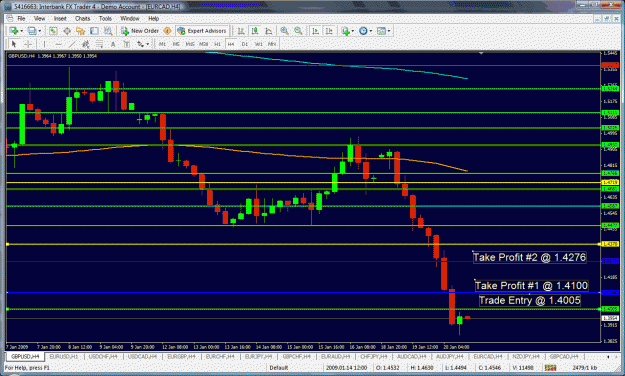Screen dimensions: 625x376
Task: Zoom in on the chart
Action: [284, 31]
